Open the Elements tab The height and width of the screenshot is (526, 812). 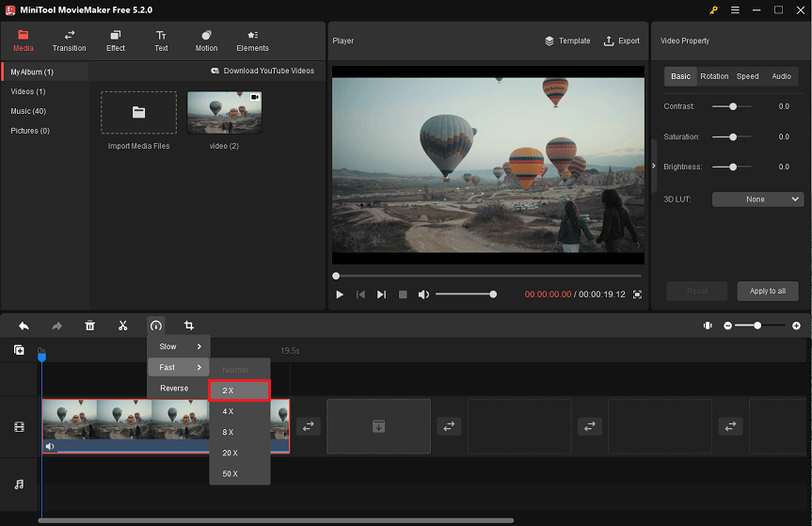click(x=253, y=40)
